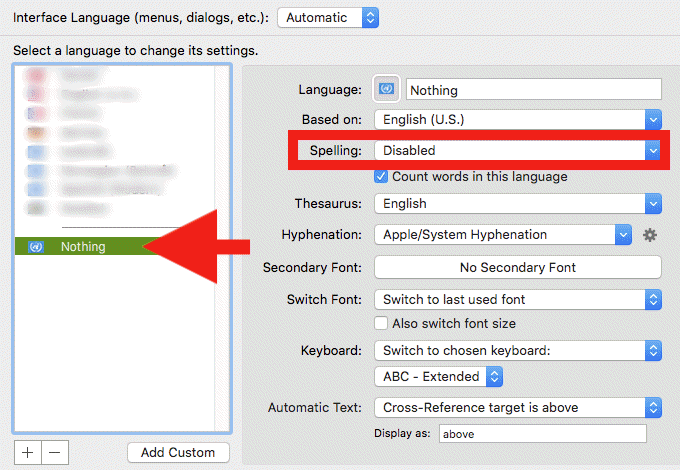Open the Thesaurus English dropdown
This screenshot has height=470, width=680.
tap(517, 203)
